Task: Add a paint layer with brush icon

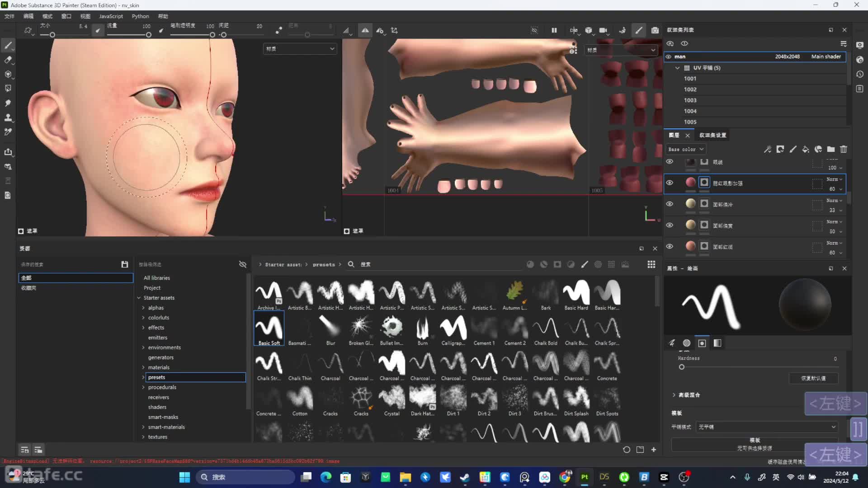Action: tap(793, 149)
